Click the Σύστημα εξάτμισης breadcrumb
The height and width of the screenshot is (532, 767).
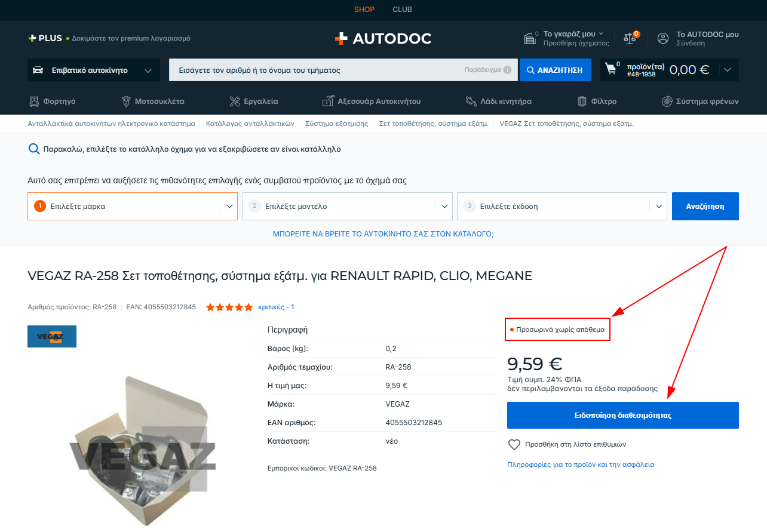tap(337, 124)
